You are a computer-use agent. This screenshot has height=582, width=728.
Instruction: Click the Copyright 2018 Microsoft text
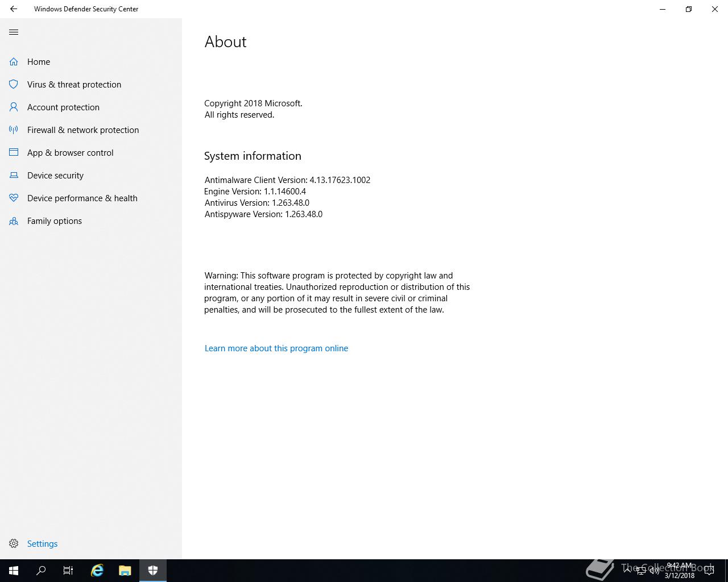point(253,103)
